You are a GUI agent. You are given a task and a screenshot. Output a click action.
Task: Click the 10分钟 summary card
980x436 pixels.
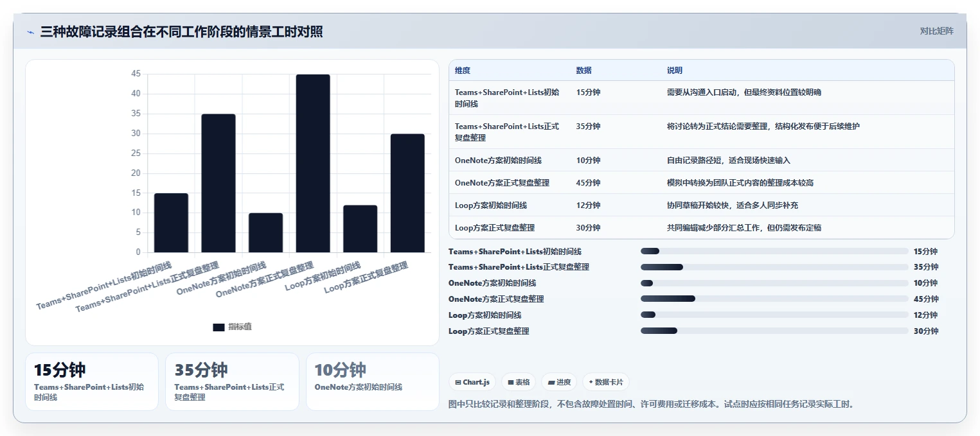(x=373, y=381)
